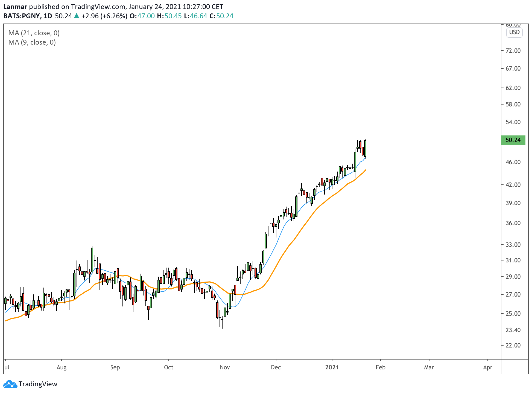Click the Aug label on time axis

click(62, 367)
